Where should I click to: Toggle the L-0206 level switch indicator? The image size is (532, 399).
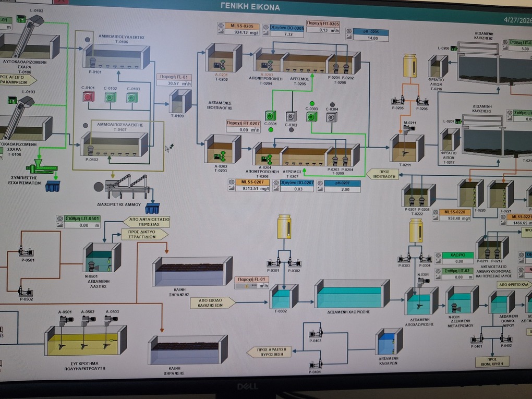[453, 49]
